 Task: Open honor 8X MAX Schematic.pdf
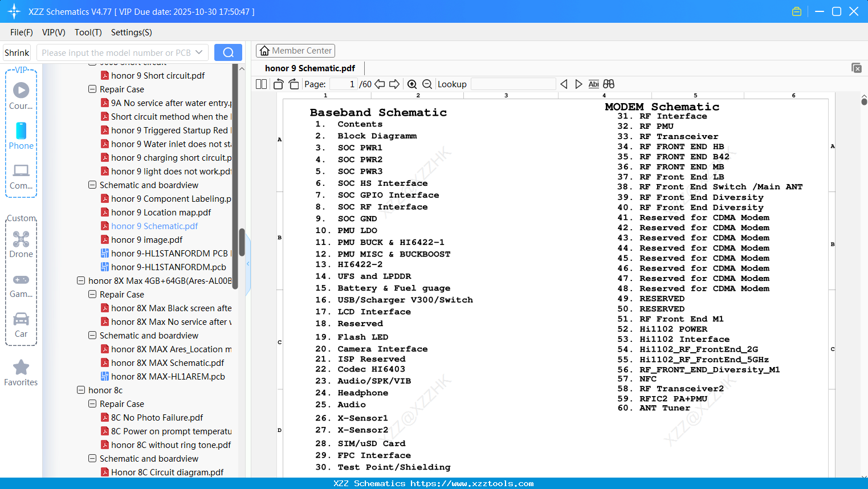coord(162,362)
